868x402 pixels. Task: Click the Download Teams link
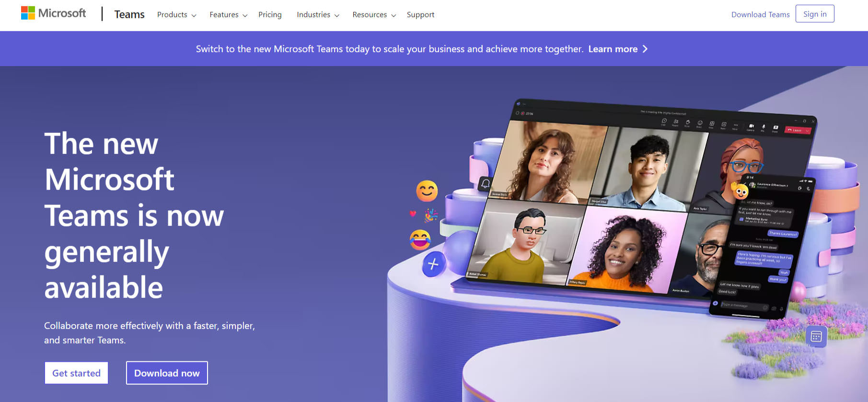point(760,14)
